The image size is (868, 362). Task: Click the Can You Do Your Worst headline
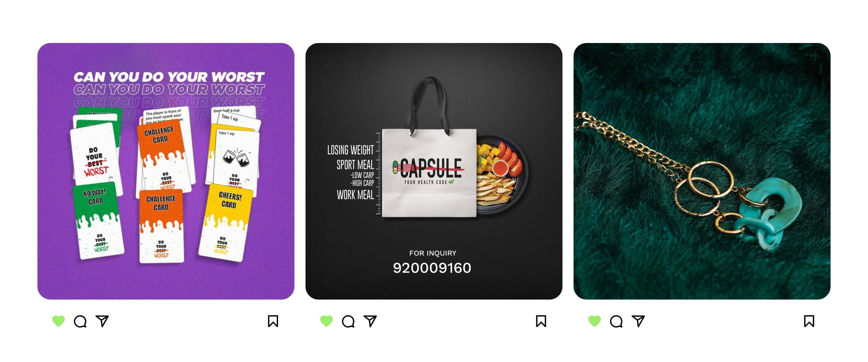169,77
